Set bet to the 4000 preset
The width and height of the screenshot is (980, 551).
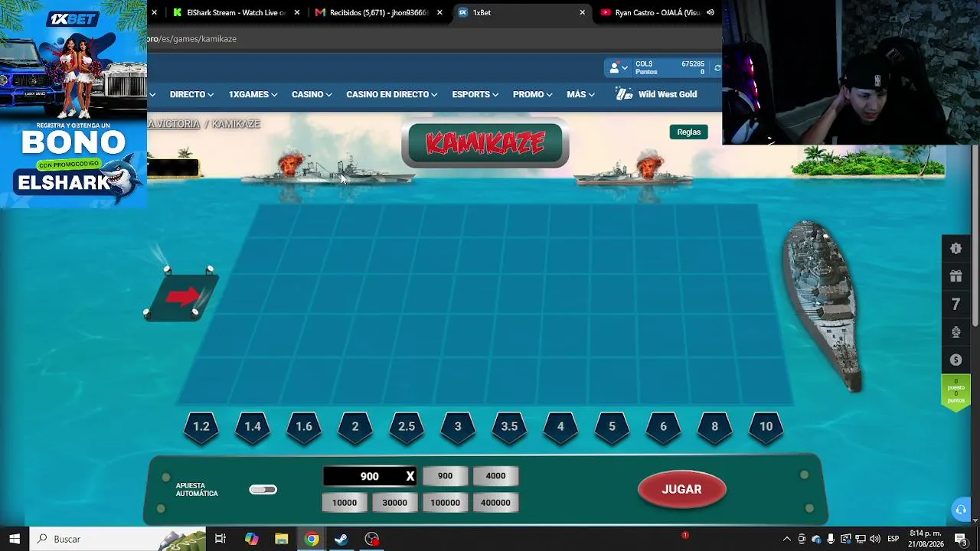tap(495, 476)
